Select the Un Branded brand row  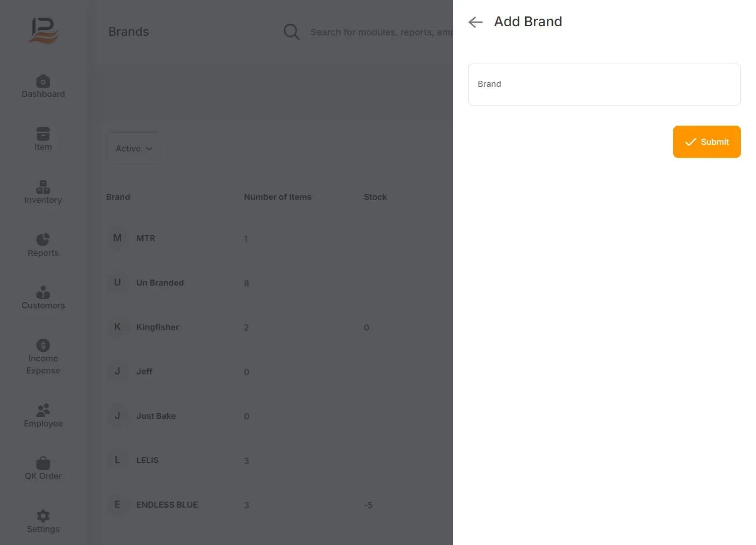pos(277,283)
